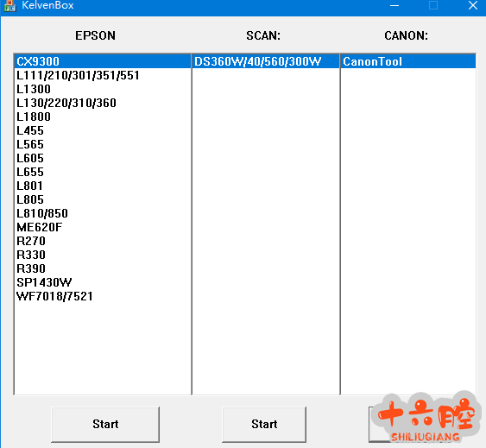Select the L455 list item
Image resolution: width=486 pixels, height=448 pixels.
pyautogui.click(x=103, y=130)
